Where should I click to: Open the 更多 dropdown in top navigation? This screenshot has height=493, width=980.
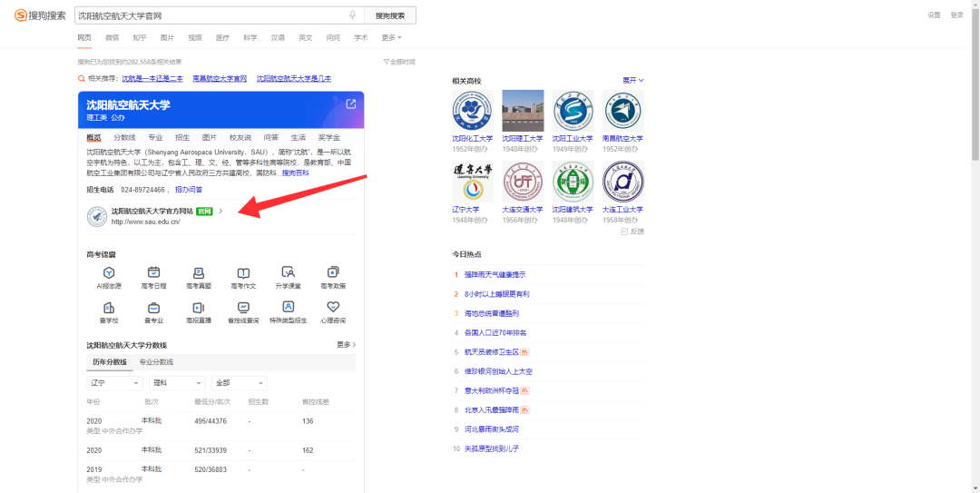point(391,37)
